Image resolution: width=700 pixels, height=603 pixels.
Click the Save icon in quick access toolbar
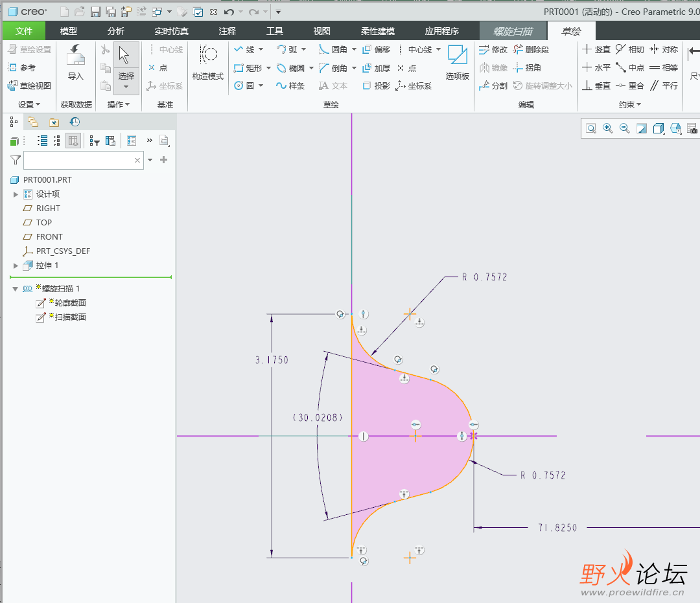click(95, 12)
